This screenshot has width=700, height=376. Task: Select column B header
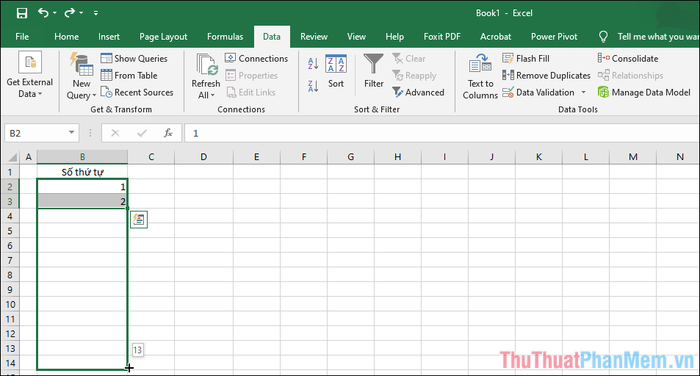tap(82, 157)
